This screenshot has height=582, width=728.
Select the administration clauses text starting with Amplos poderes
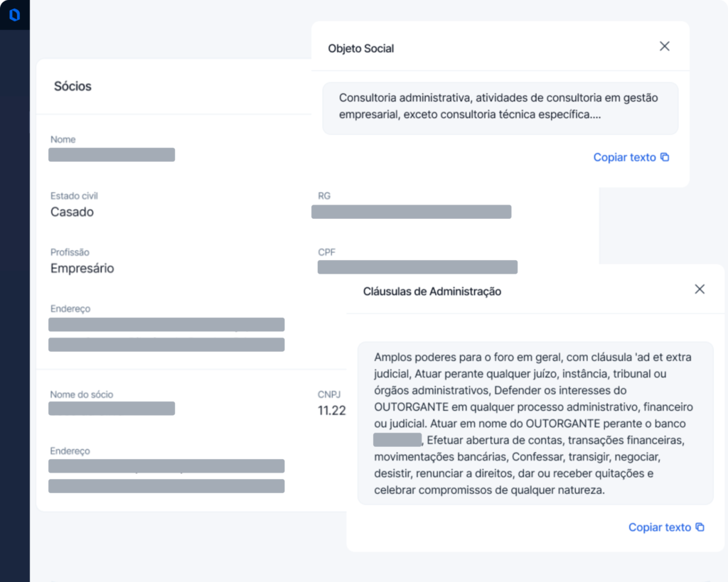tap(535, 424)
